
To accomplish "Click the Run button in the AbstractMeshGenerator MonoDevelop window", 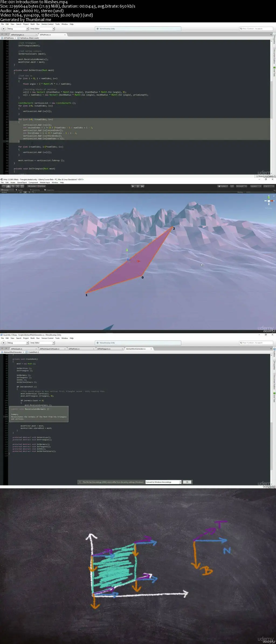I will (4, 343).
